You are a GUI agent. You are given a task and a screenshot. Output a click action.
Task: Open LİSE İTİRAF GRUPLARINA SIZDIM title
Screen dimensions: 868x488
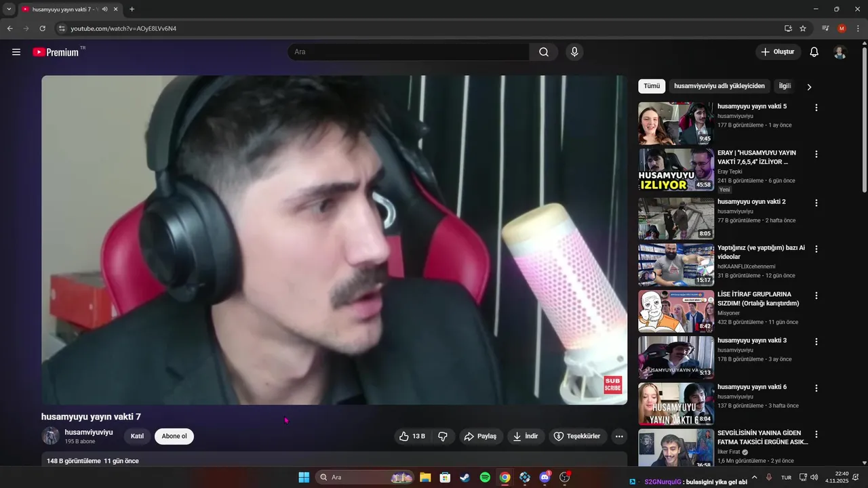click(x=758, y=299)
